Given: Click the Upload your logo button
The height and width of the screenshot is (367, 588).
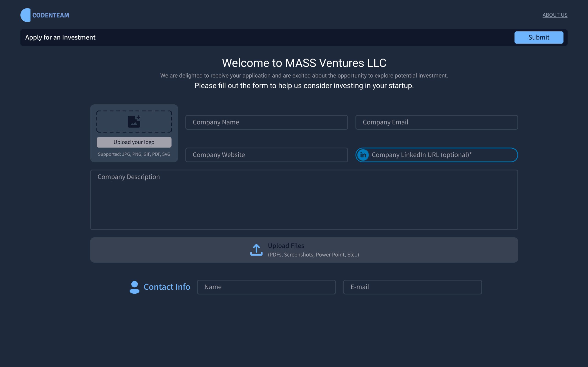Looking at the screenshot, I should 134,142.
